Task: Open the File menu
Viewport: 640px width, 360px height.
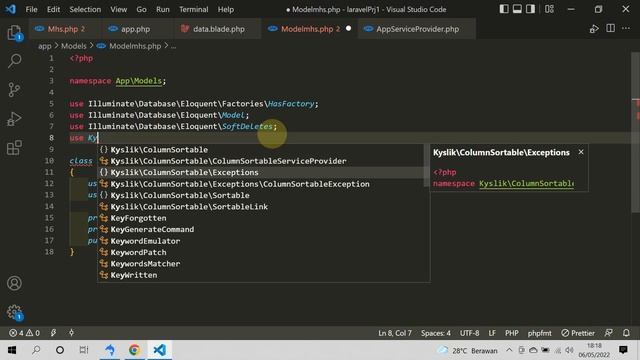Action: point(31,9)
